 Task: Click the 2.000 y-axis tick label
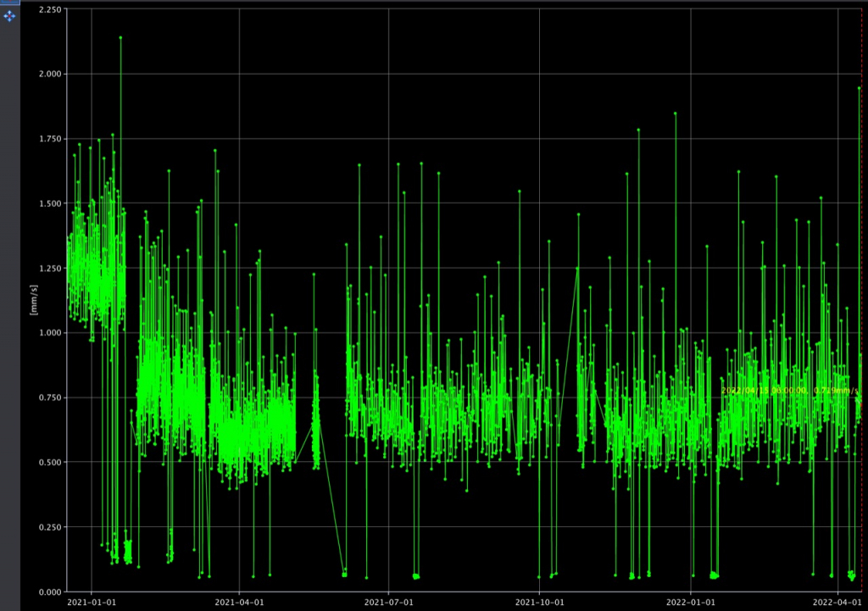(48, 74)
